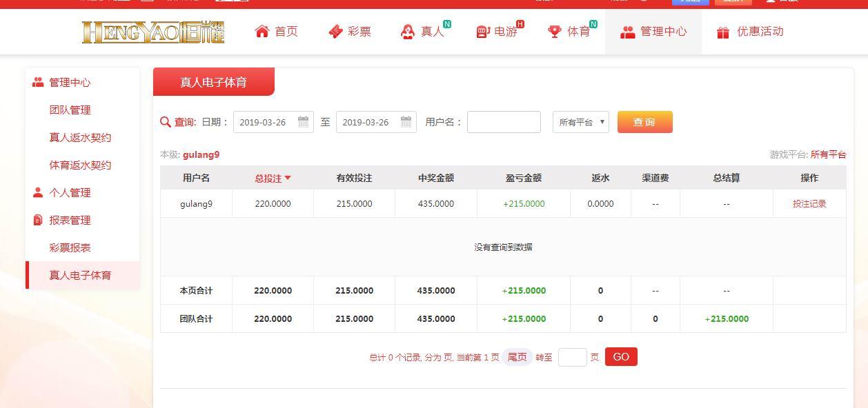This screenshot has width=868, height=408.
Task: Click the end date field
Action: pyautogui.click(x=376, y=122)
